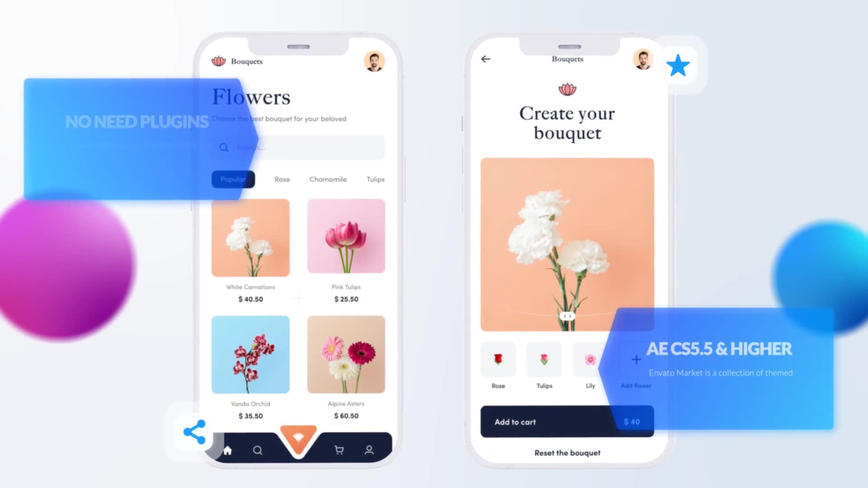Expand the Chamomile filter option
This screenshot has height=488, width=868.
[x=328, y=179]
